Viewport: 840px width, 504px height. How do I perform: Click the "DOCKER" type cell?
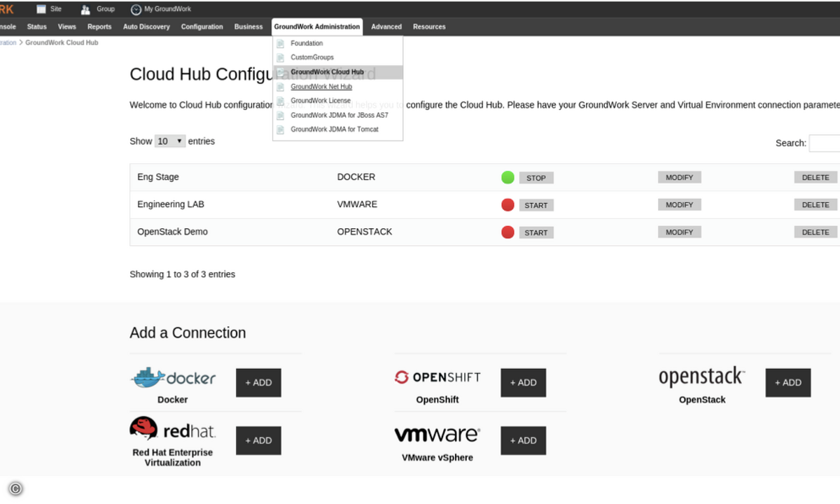(x=356, y=177)
